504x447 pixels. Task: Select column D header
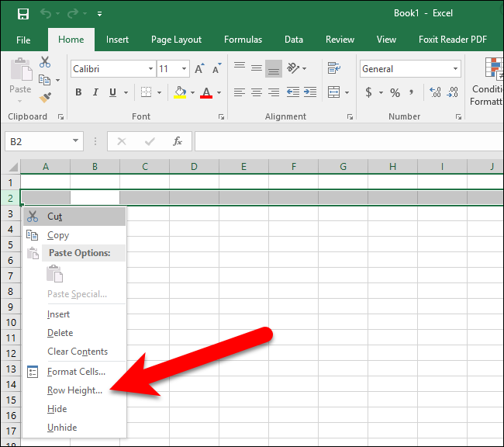[194, 166]
